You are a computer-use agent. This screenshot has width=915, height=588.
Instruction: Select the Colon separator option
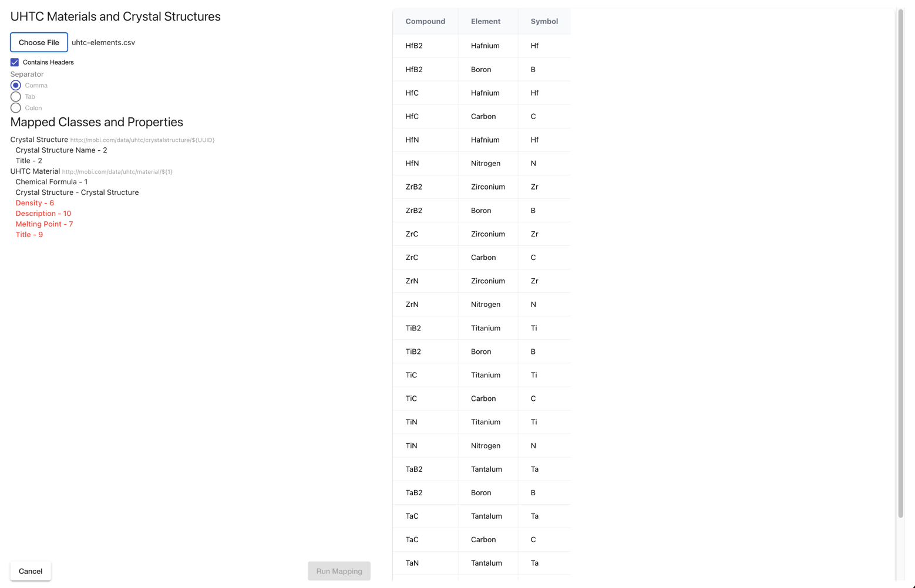(15, 107)
